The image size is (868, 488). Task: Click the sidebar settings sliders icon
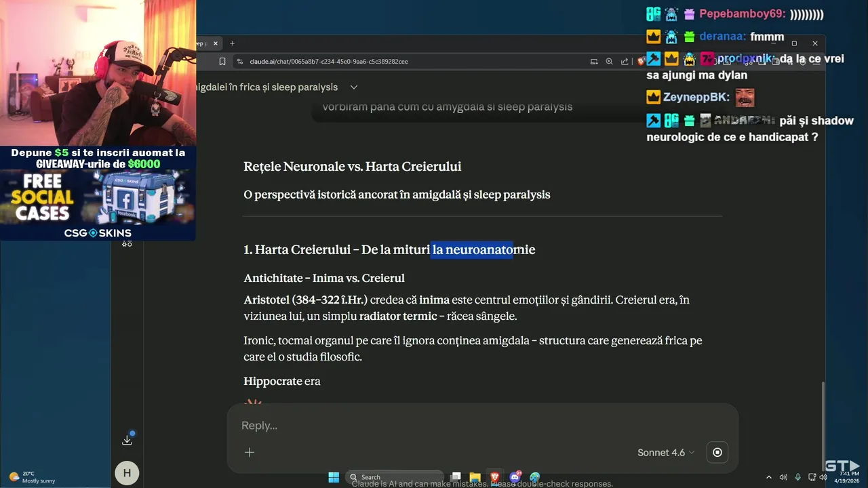127,243
